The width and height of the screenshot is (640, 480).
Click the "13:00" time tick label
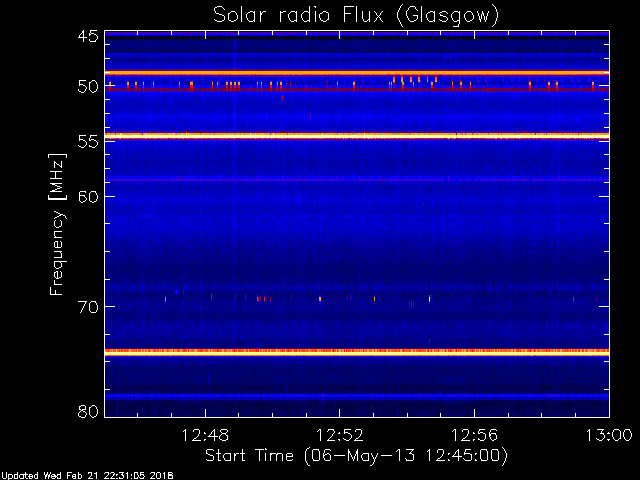pyautogui.click(x=609, y=436)
